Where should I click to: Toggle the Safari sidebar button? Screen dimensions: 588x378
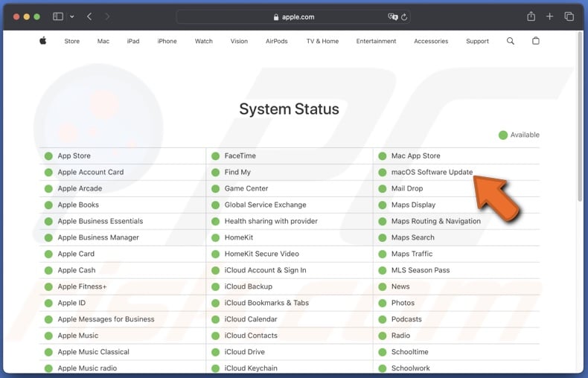tap(58, 16)
